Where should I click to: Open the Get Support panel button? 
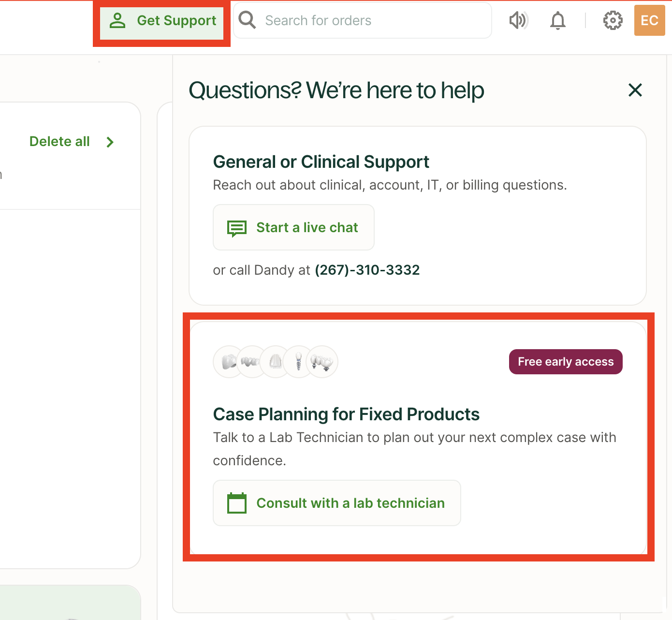162,21
